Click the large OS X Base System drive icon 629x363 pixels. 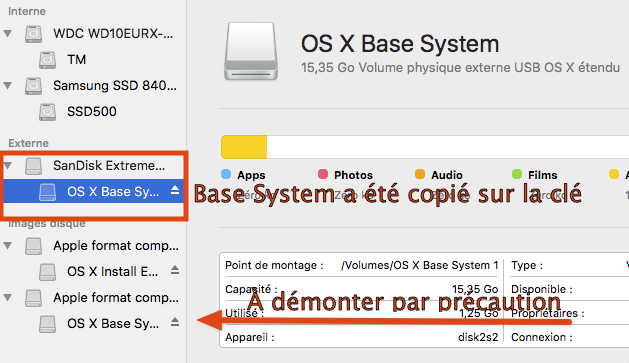[x=251, y=51]
